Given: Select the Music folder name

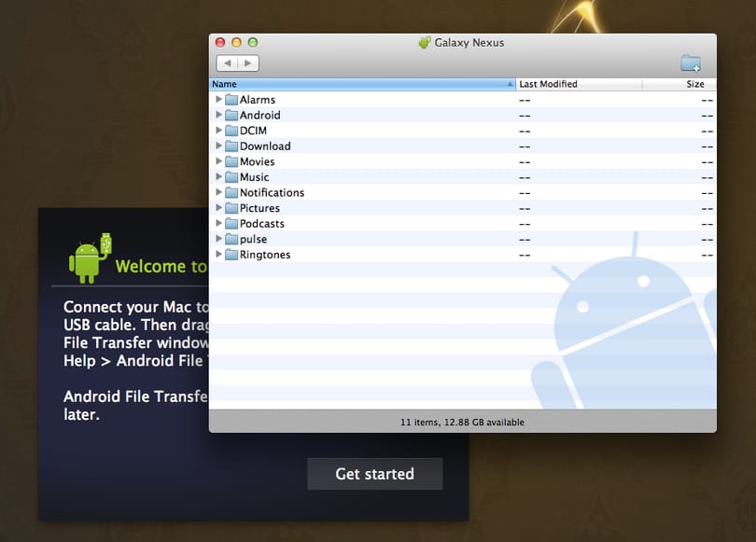Looking at the screenshot, I should [x=255, y=177].
